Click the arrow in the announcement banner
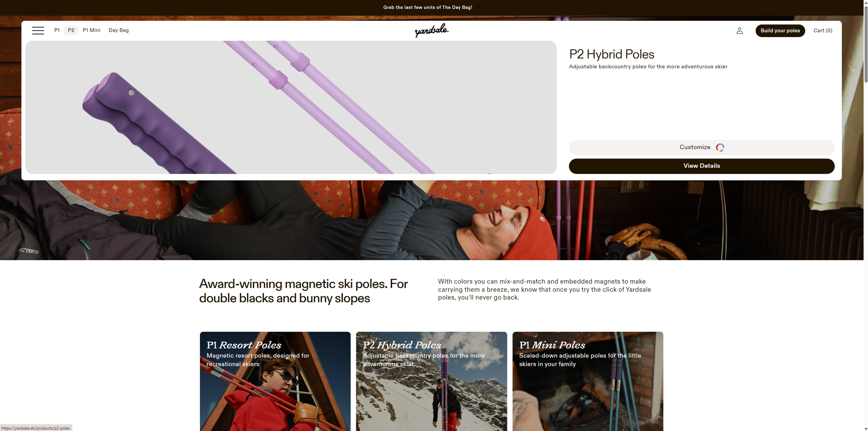Viewport: 868px width, 431px height. 477,7
